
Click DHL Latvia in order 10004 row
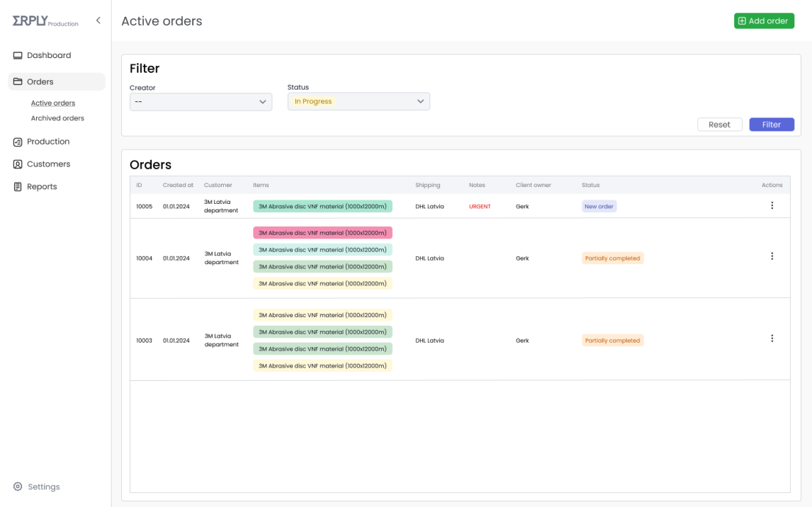point(429,258)
